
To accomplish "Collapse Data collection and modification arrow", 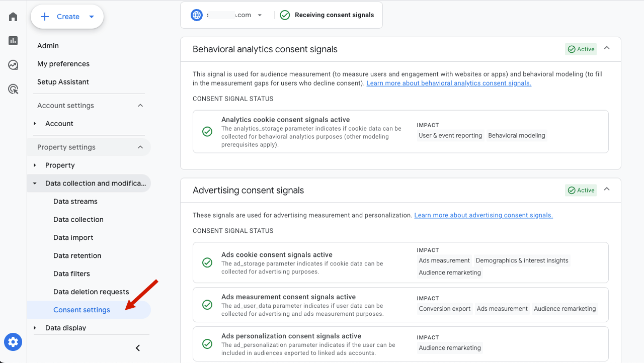I will (35, 184).
